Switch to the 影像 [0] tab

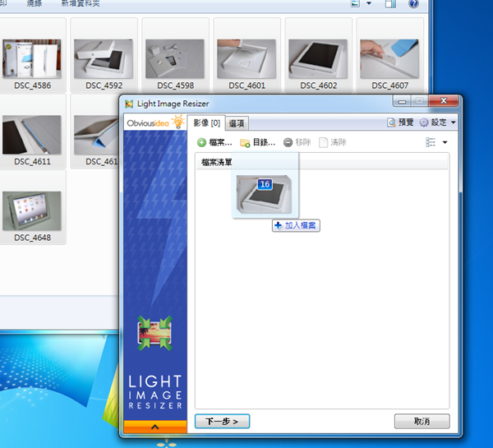click(206, 123)
